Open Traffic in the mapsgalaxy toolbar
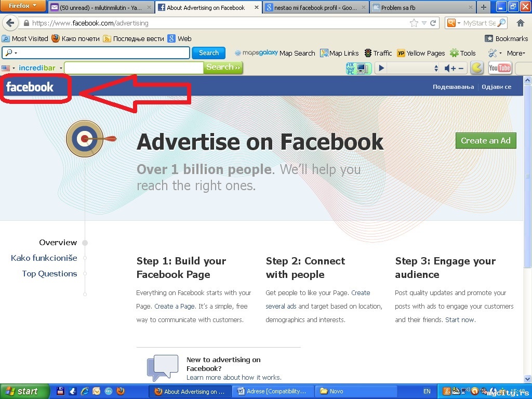 click(x=378, y=54)
